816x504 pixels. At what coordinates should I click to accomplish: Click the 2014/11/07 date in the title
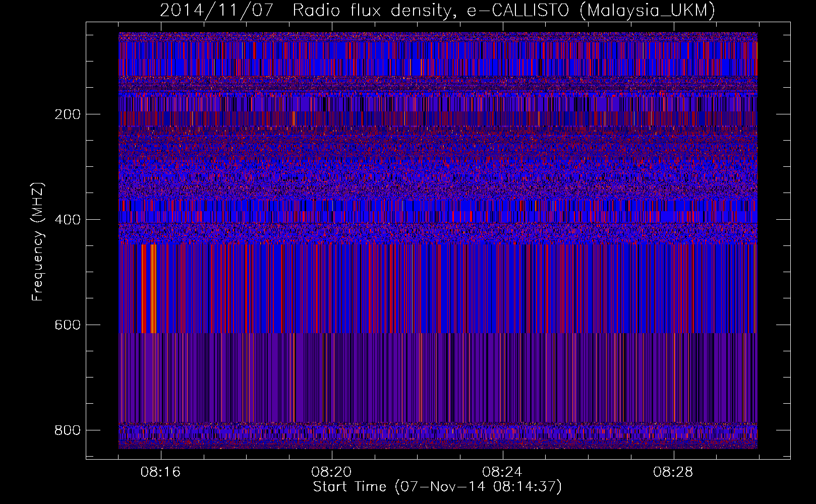tap(217, 10)
